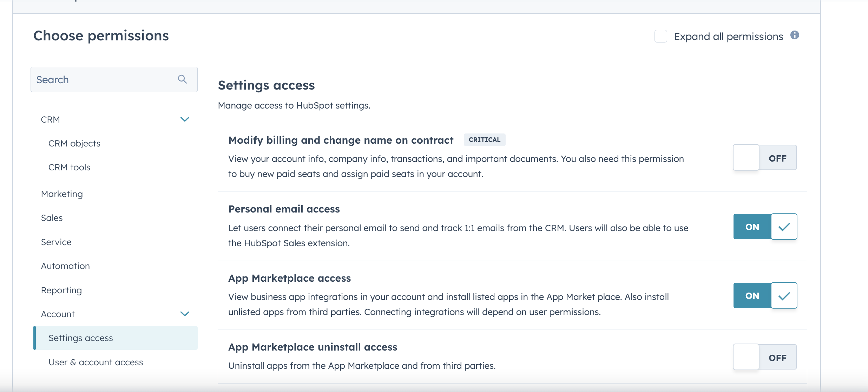Go to Service permissions category
This screenshot has height=392, width=868.
pyautogui.click(x=56, y=242)
